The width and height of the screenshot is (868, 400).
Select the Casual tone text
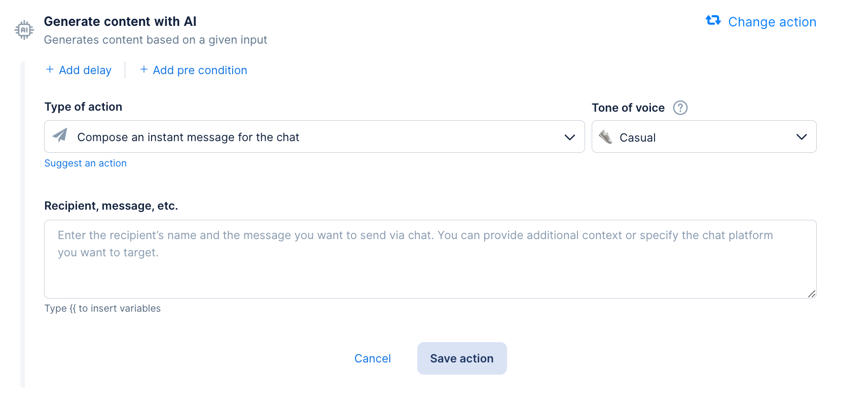tap(637, 138)
